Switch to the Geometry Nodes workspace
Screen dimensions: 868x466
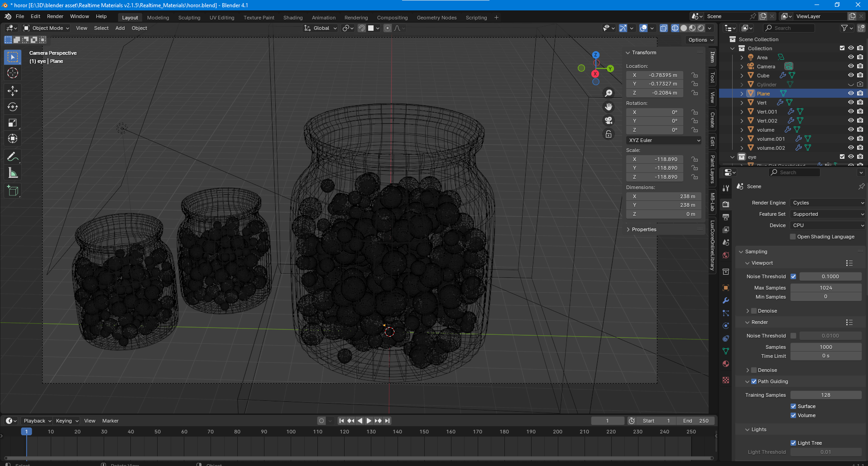tap(436, 18)
